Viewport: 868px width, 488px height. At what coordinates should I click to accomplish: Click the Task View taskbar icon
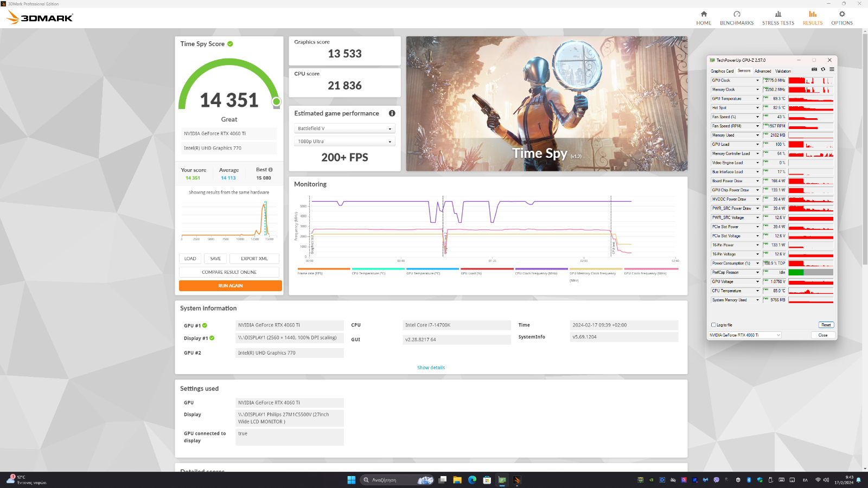point(443,480)
